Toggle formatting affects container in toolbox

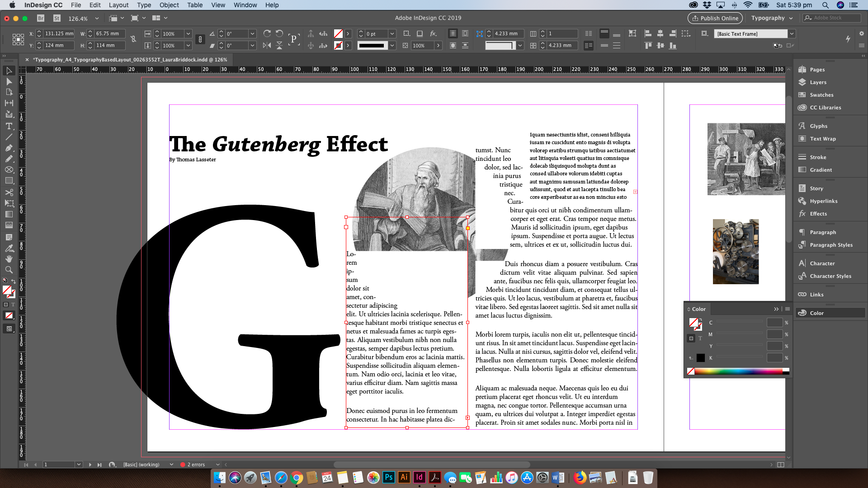(x=6, y=305)
